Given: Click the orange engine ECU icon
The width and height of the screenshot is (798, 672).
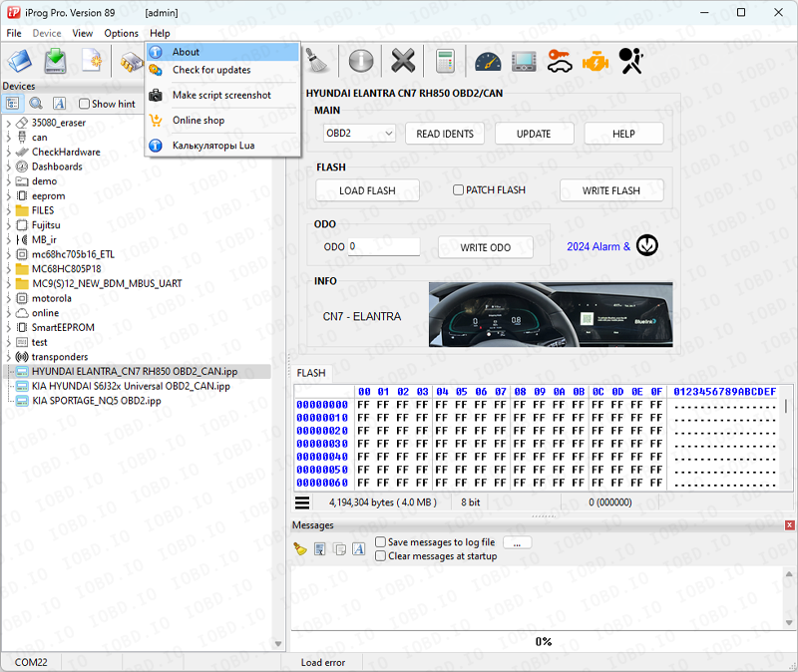Looking at the screenshot, I should tap(596, 62).
